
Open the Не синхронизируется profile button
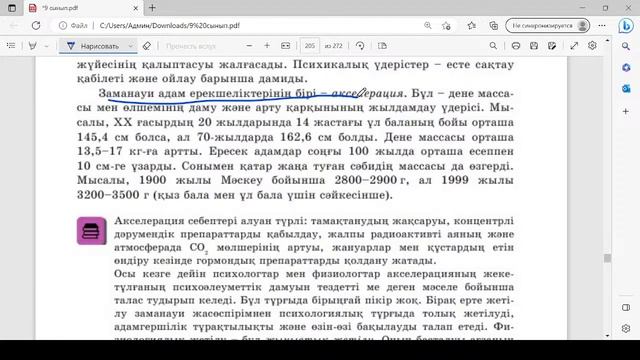click(547, 25)
